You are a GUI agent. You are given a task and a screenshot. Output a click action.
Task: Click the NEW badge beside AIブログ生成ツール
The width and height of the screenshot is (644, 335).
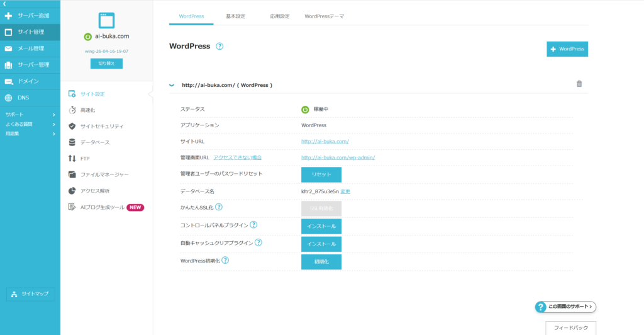pyautogui.click(x=135, y=208)
